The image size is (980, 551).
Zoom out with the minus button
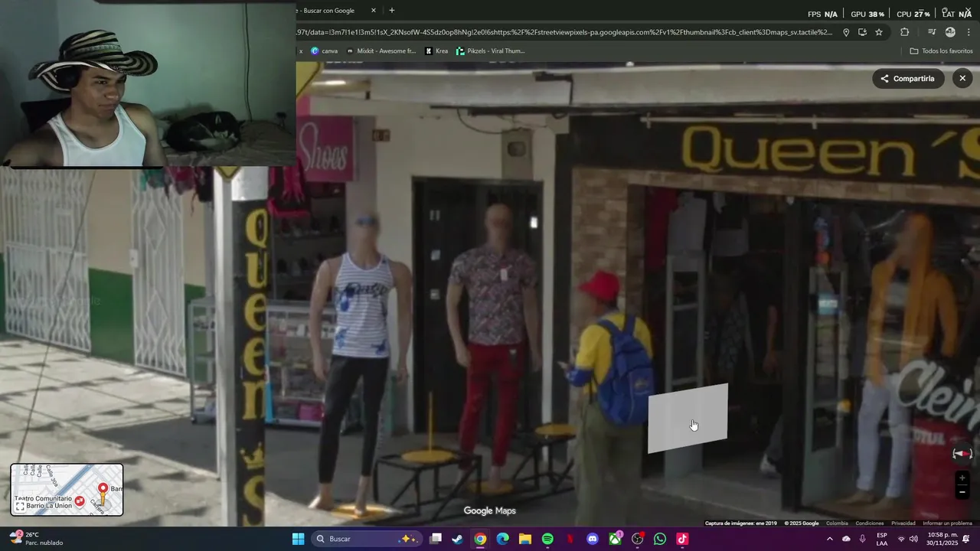tap(962, 492)
